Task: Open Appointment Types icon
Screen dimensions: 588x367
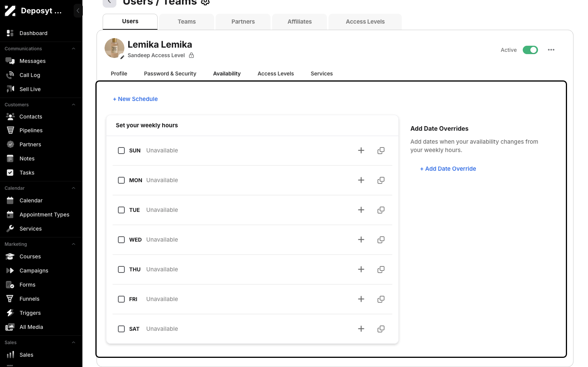Action: pyautogui.click(x=10, y=215)
